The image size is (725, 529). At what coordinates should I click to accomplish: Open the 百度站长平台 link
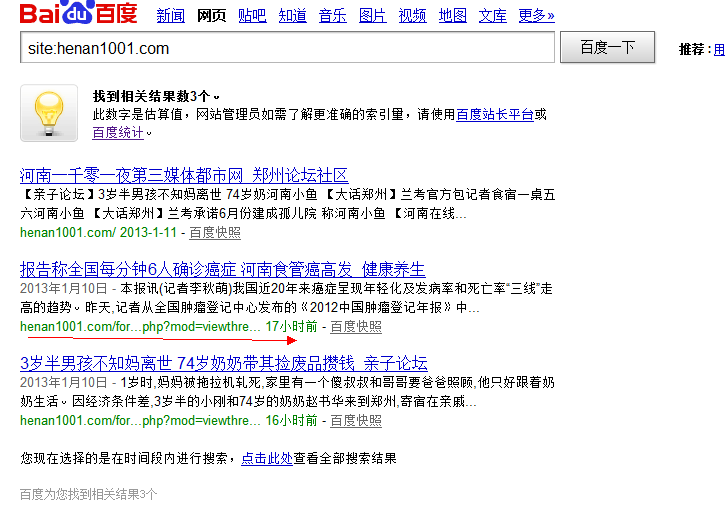point(494,115)
